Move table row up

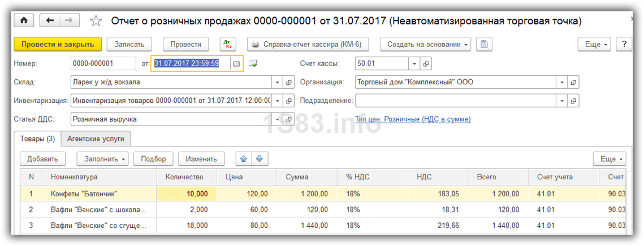[x=243, y=158]
